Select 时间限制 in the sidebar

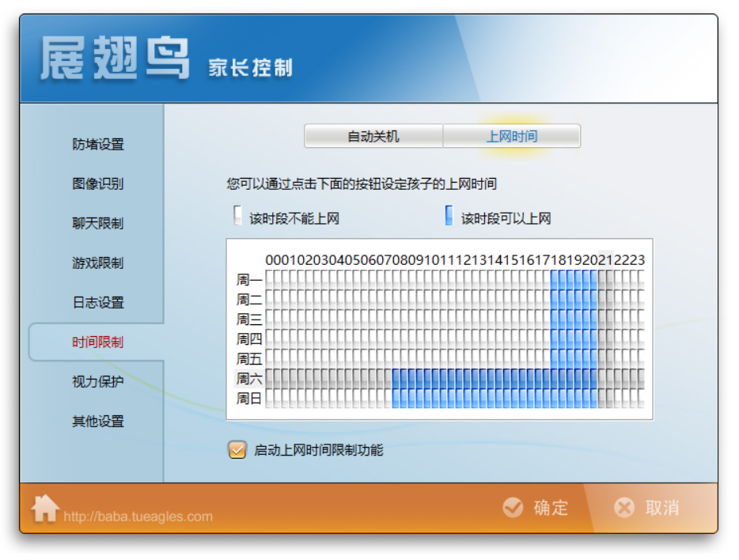click(98, 342)
